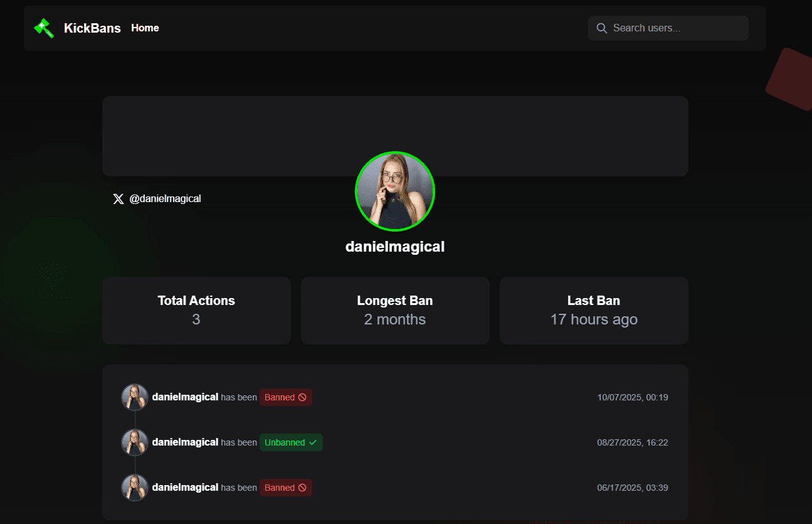Image resolution: width=812 pixels, height=524 pixels.
Task: Click the X (Twitter) logo icon
Action: [118, 199]
